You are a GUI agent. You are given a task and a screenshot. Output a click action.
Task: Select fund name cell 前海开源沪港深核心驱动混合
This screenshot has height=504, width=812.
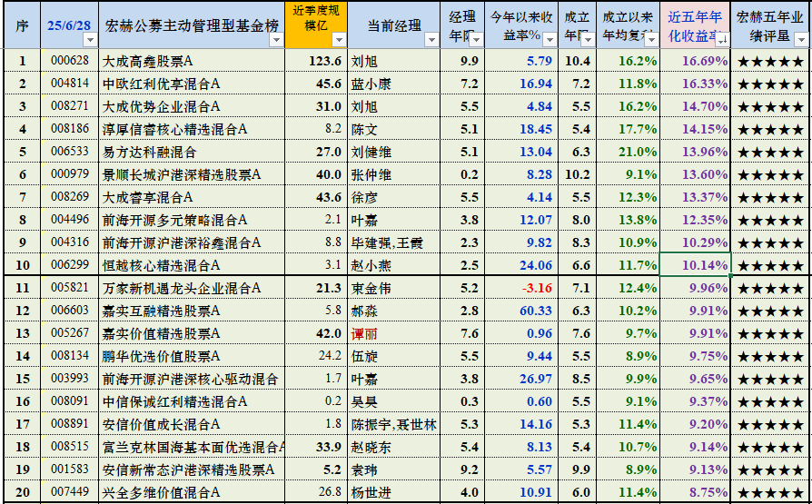click(x=192, y=380)
